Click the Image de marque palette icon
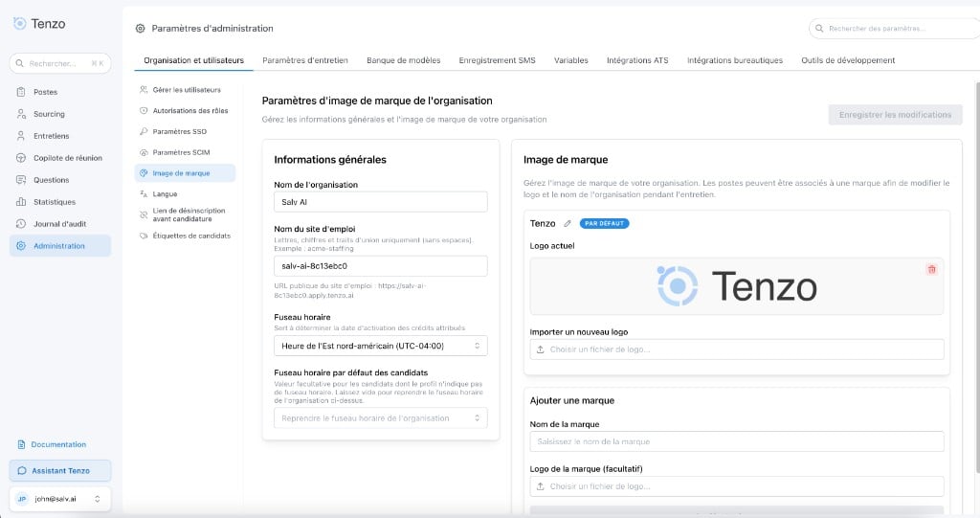Viewport: 980px width, 518px height. click(144, 173)
